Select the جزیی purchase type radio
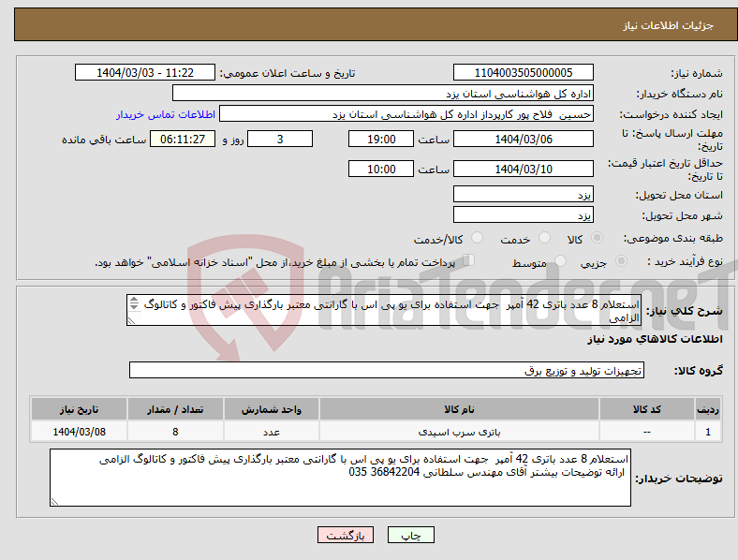 coord(621,260)
